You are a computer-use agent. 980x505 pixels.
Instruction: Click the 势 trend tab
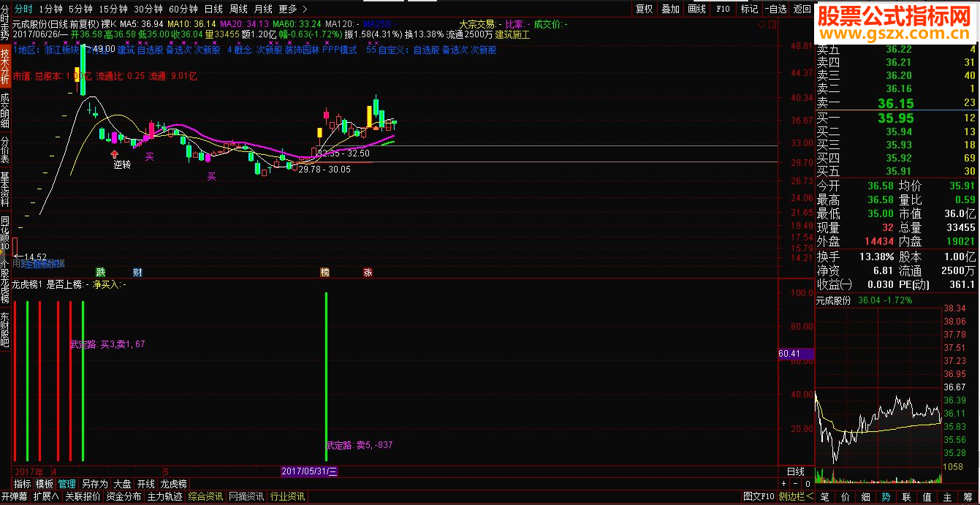click(886, 497)
